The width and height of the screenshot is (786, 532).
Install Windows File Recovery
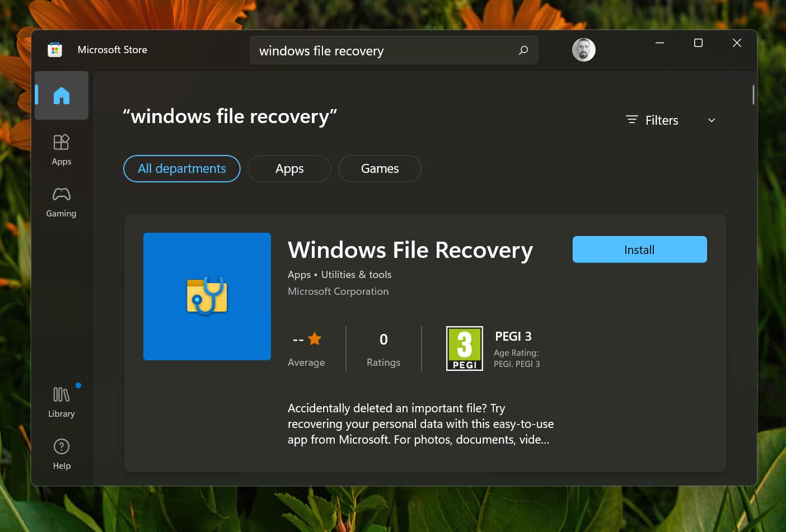click(x=639, y=249)
